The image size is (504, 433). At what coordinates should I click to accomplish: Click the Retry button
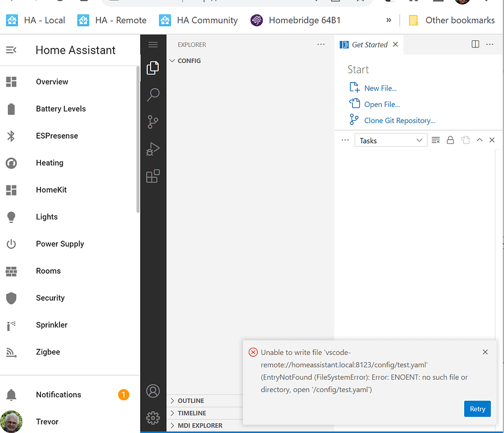coord(477,409)
